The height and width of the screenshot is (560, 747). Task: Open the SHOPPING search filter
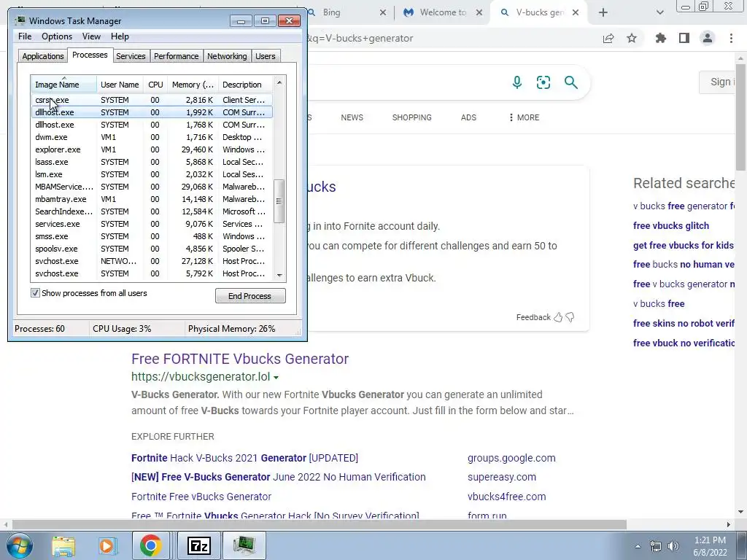coord(411,117)
